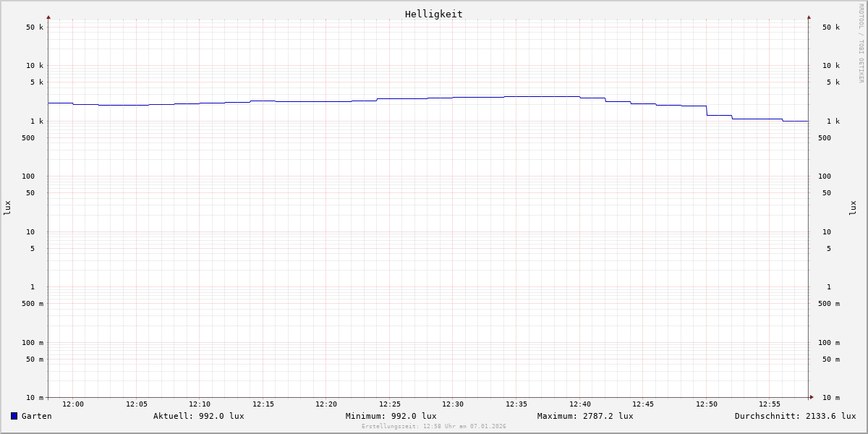This screenshot has height=434, width=868.
Task: Click the 12:30 time axis label
Action: [x=453, y=404]
